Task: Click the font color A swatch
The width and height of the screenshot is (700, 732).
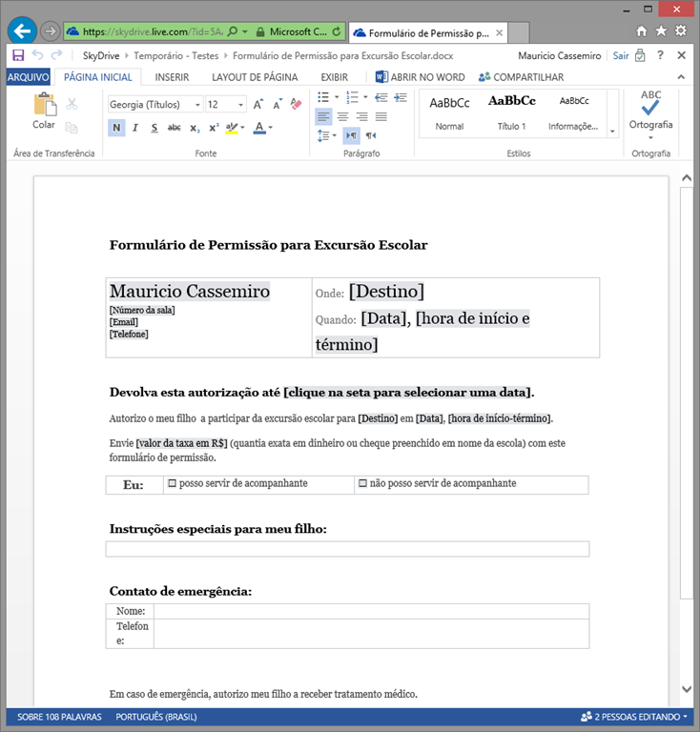Action: (x=258, y=128)
